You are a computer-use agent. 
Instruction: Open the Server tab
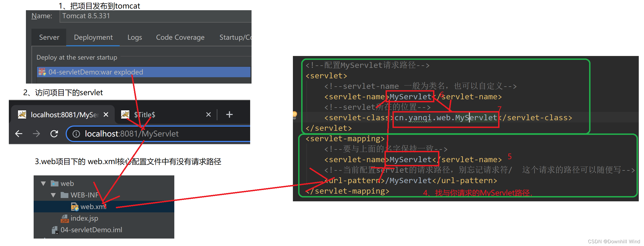pos(49,37)
